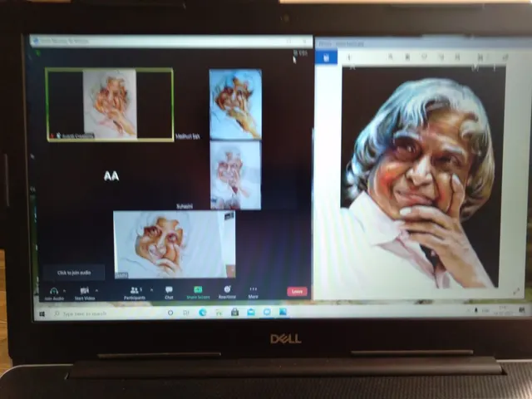Click the red Leave button
The height and width of the screenshot is (399, 532).
[298, 292]
